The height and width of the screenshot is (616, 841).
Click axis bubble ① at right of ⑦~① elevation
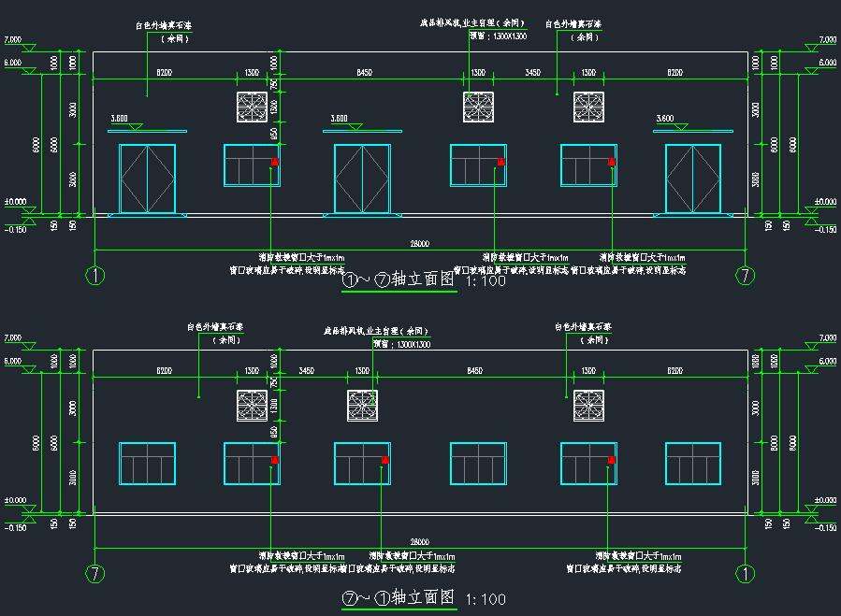pos(745,574)
